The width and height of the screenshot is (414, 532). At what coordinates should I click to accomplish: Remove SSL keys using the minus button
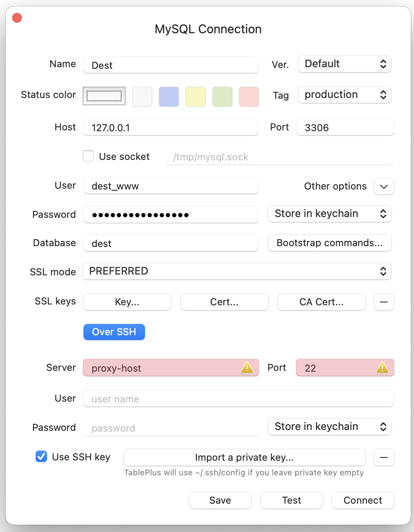384,302
